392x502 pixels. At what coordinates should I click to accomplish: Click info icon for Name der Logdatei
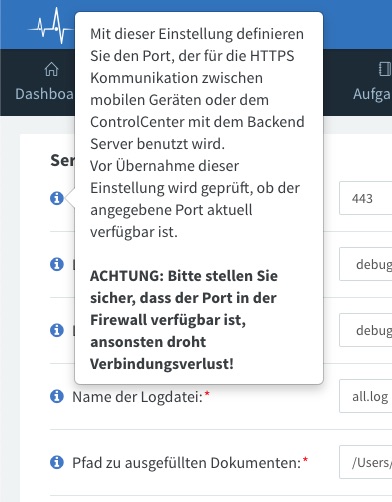(x=57, y=396)
